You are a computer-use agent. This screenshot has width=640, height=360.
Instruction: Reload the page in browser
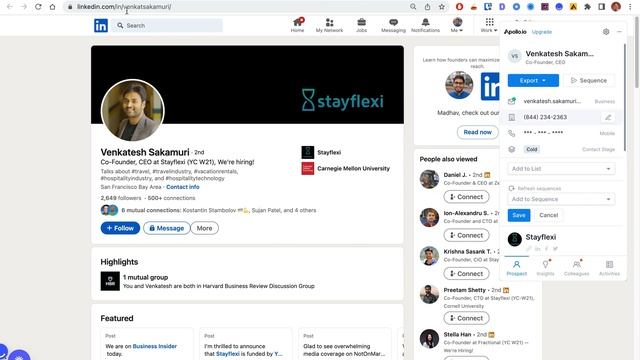[38, 7]
